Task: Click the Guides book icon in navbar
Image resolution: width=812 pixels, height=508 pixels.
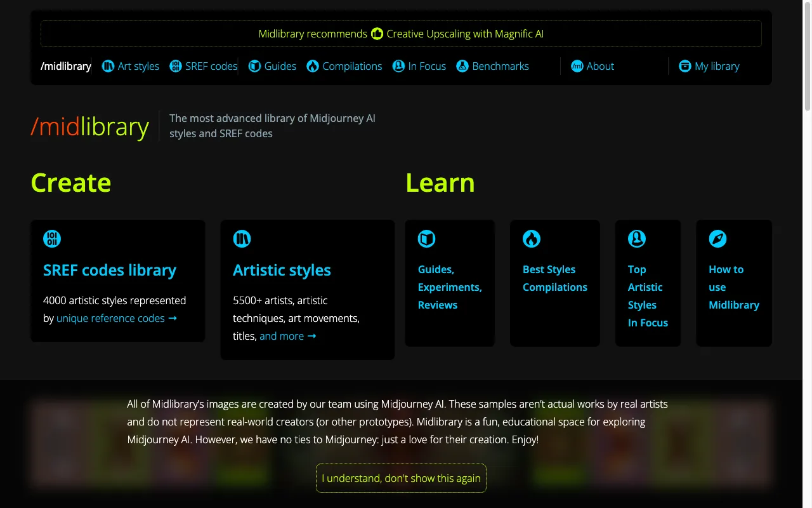Action: 254,66
